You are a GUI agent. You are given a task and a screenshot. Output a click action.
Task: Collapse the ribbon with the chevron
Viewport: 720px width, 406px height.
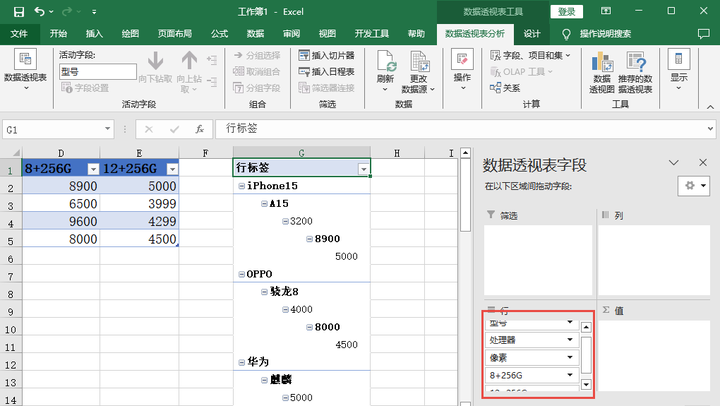coord(710,107)
